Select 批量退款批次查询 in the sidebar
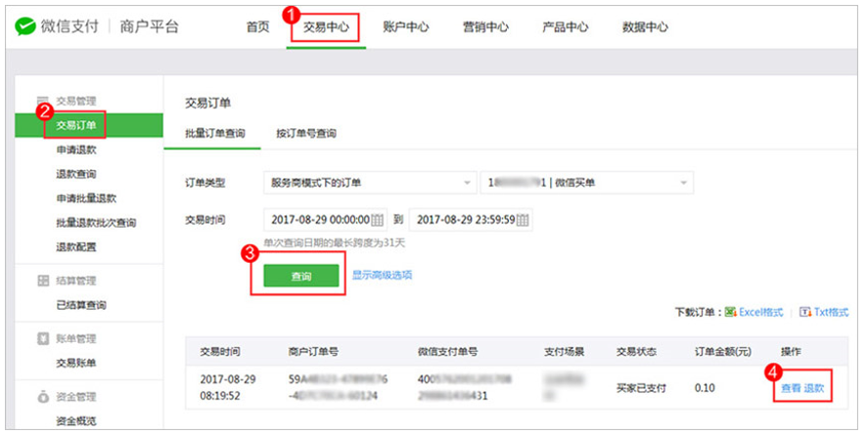This screenshot has height=435, width=868. click(x=96, y=223)
